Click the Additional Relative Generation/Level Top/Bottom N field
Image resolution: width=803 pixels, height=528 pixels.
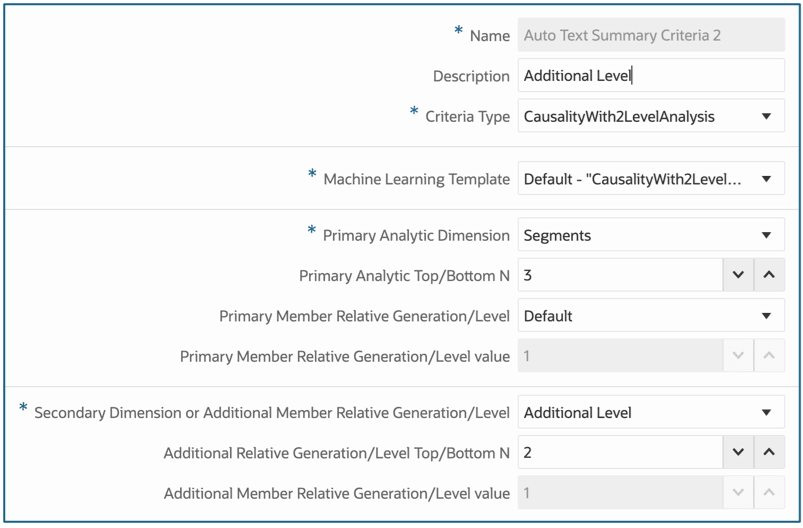tap(620, 452)
